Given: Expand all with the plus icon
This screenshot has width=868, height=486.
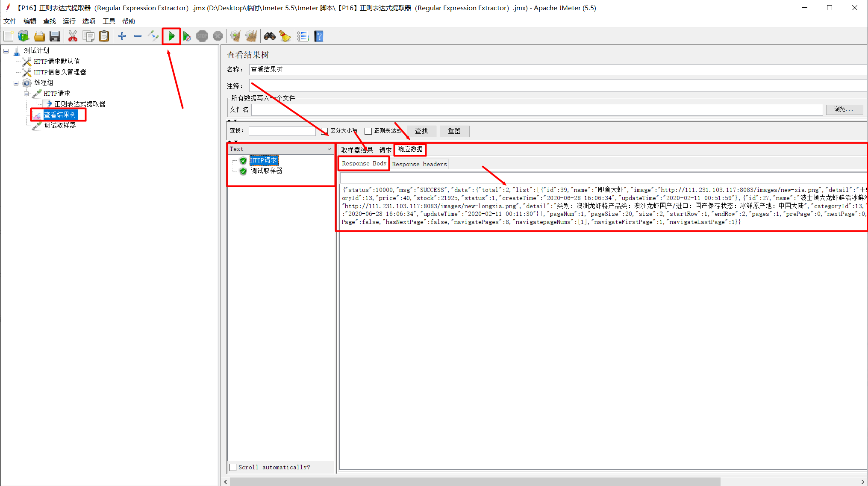Looking at the screenshot, I should click(x=122, y=36).
